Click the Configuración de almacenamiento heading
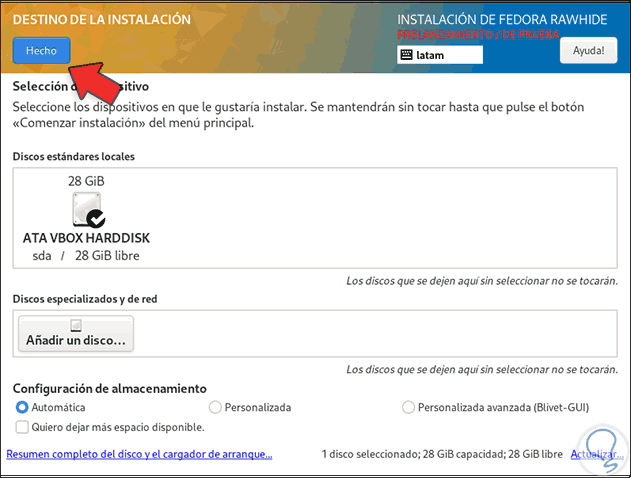This screenshot has height=478, width=631. click(109, 388)
